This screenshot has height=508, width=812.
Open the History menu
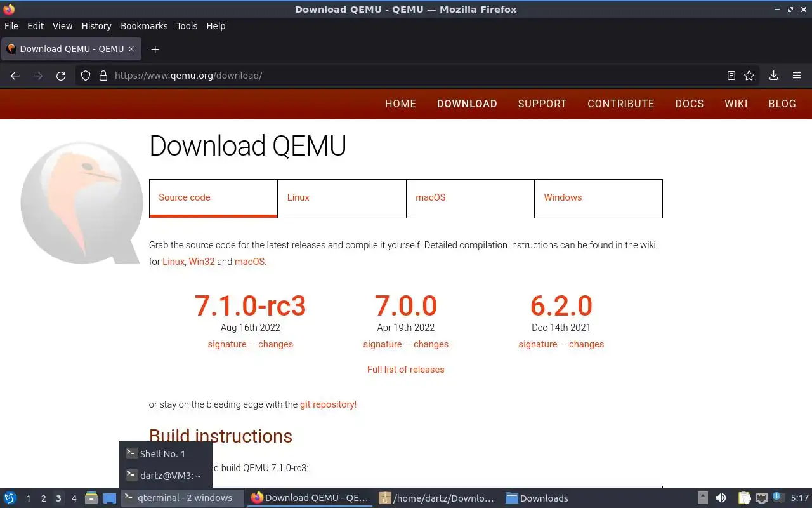coord(96,26)
